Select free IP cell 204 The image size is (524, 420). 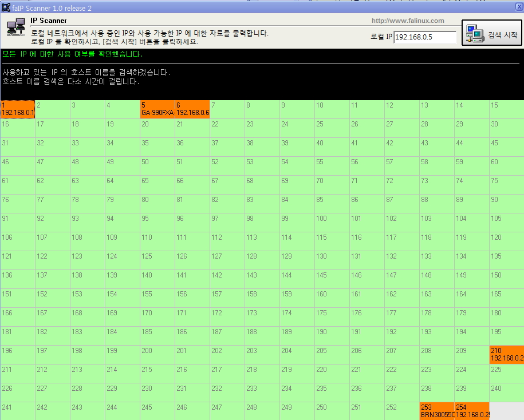pyautogui.click(x=297, y=355)
